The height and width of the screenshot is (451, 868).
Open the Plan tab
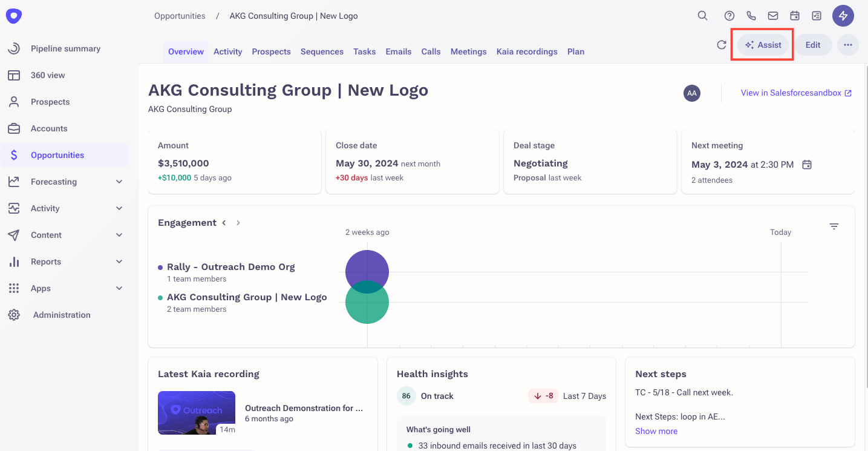coord(576,51)
